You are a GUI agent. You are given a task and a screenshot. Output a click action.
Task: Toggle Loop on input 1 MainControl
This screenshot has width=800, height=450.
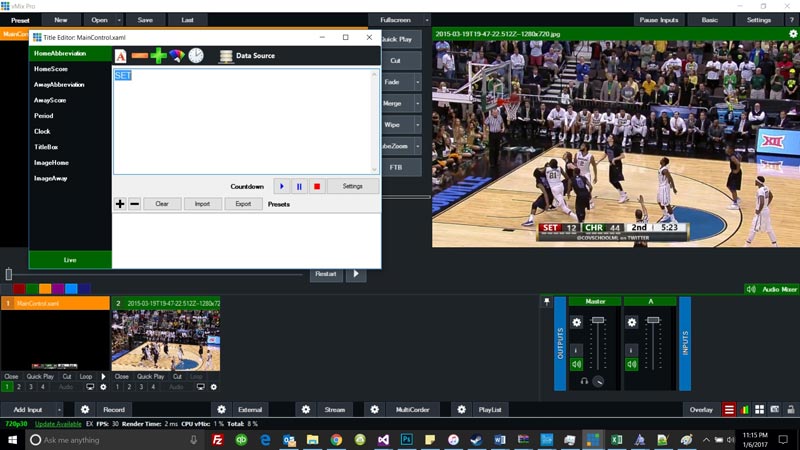tap(86, 377)
